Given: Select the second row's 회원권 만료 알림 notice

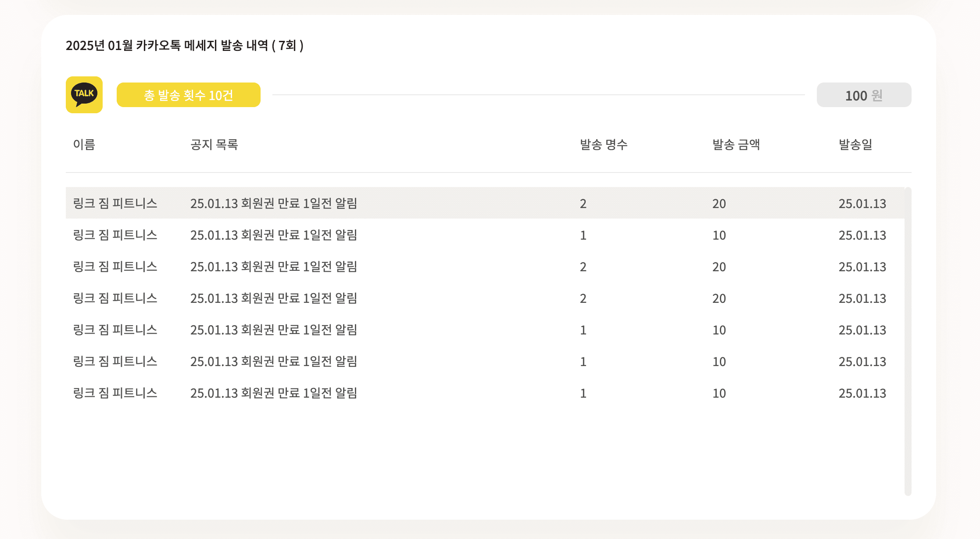Looking at the screenshot, I should point(274,235).
